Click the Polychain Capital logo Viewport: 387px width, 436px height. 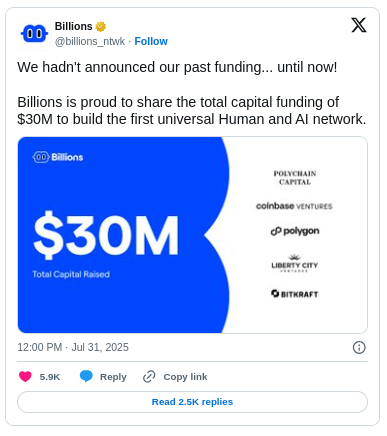tap(295, 178)
